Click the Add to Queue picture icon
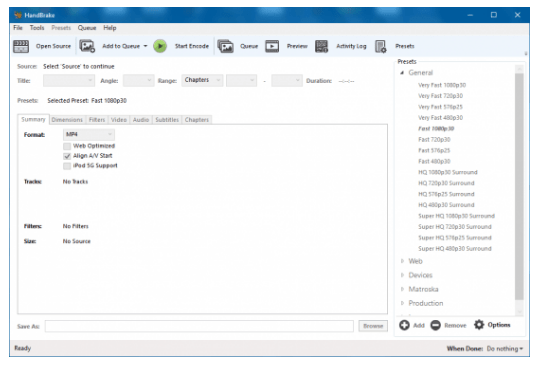The height and width of the screenshot is (365, 538). (87, 46)
